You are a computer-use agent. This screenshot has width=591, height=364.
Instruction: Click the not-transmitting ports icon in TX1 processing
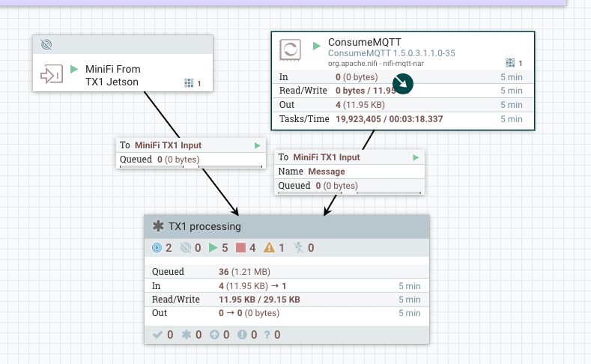pyautogui.click(x=186, y=248)
